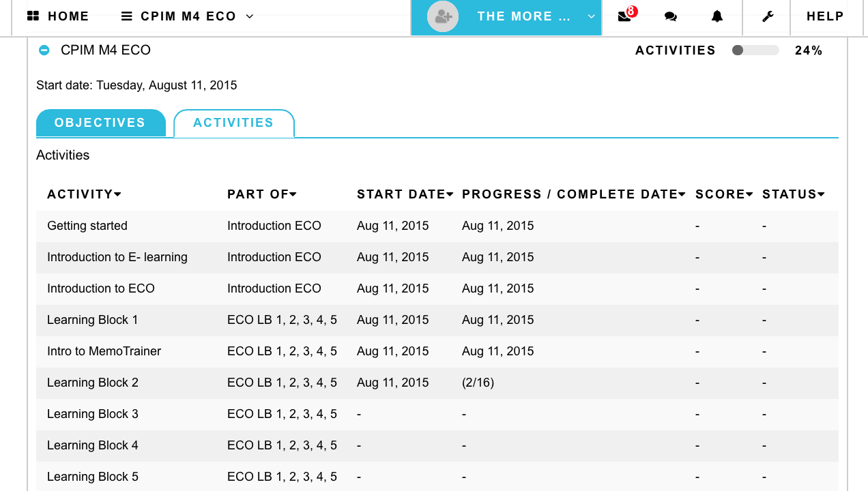Open the Learning Block 1 activity
Screen dimensions: 868x491
pos(93,320)
